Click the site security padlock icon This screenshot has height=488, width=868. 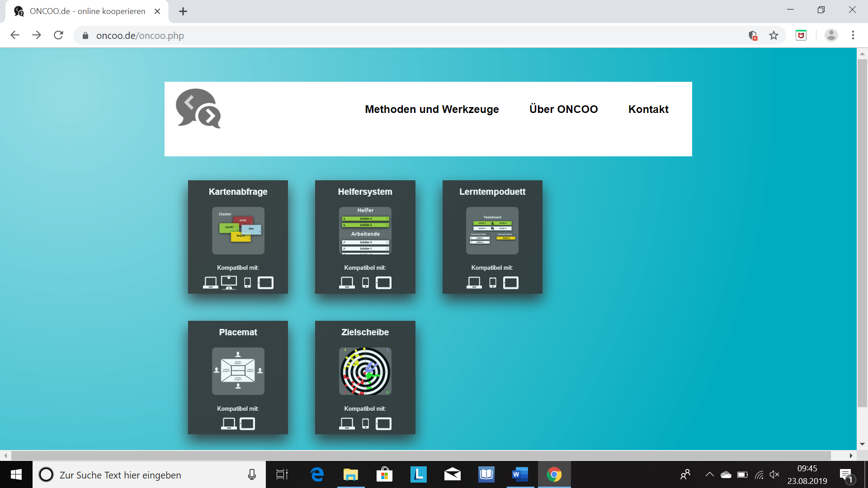(85, 35)
